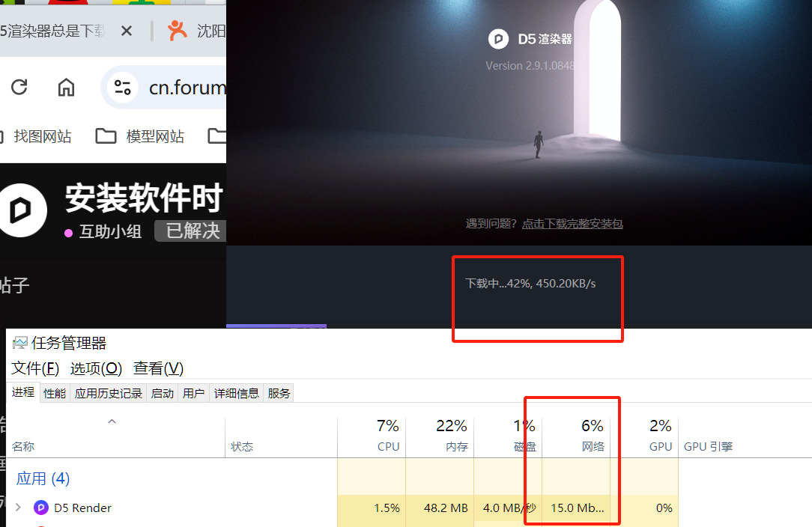This screenshot has height=527, width=812.
Task: Open the 查看(V) menu
Action: point(159,368)
